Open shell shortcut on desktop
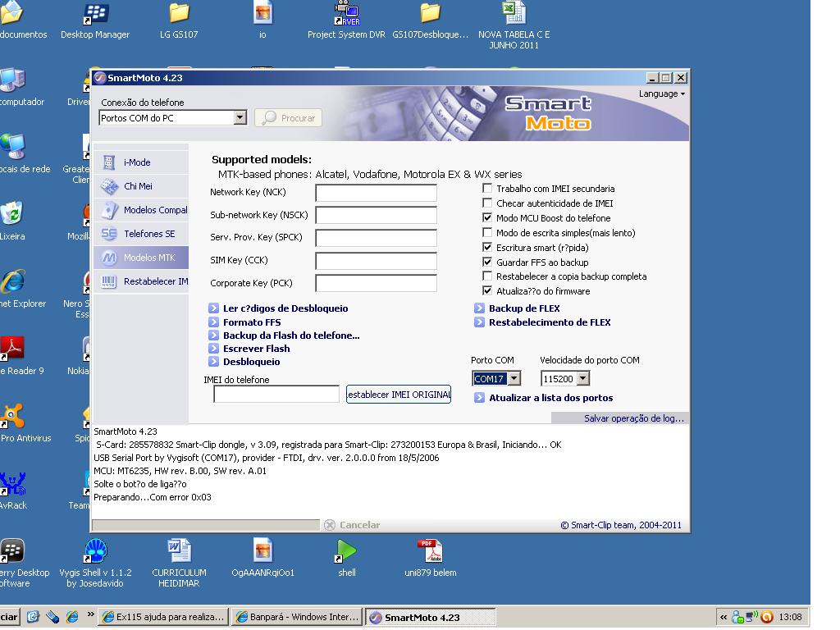Screen dimensions: 840x630 (347, 558)
